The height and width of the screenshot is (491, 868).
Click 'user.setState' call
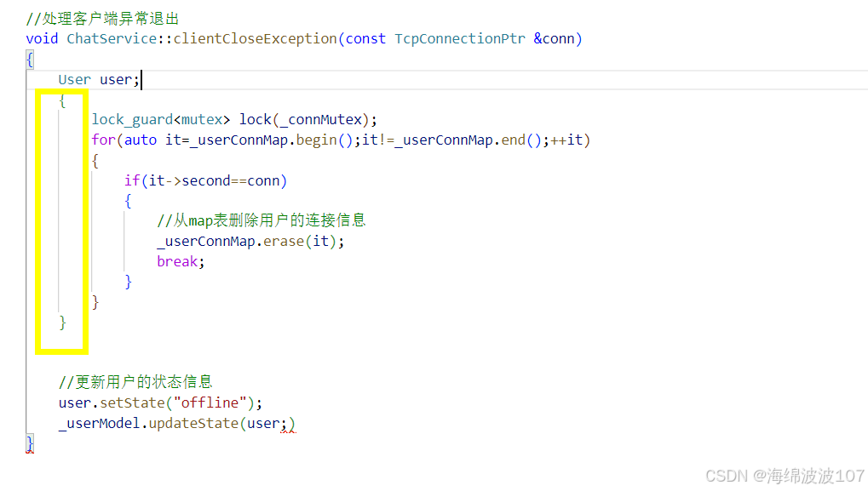point(112,403)
